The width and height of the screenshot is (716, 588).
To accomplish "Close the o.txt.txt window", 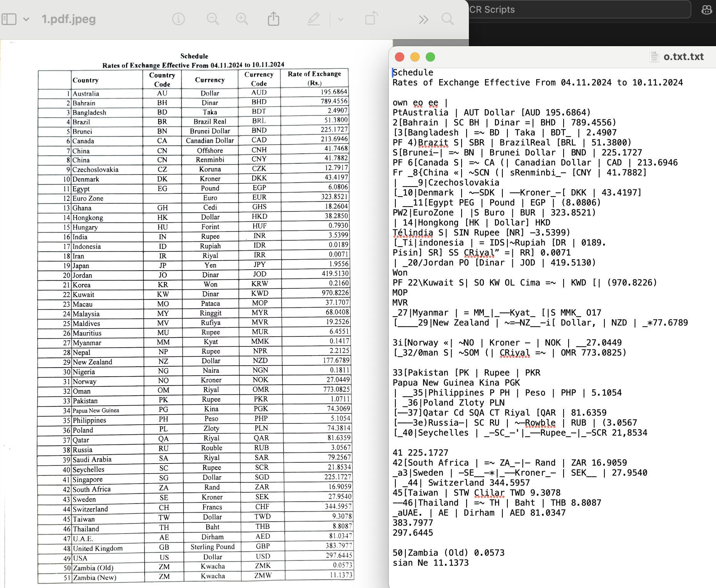I will tap(400, 57).
